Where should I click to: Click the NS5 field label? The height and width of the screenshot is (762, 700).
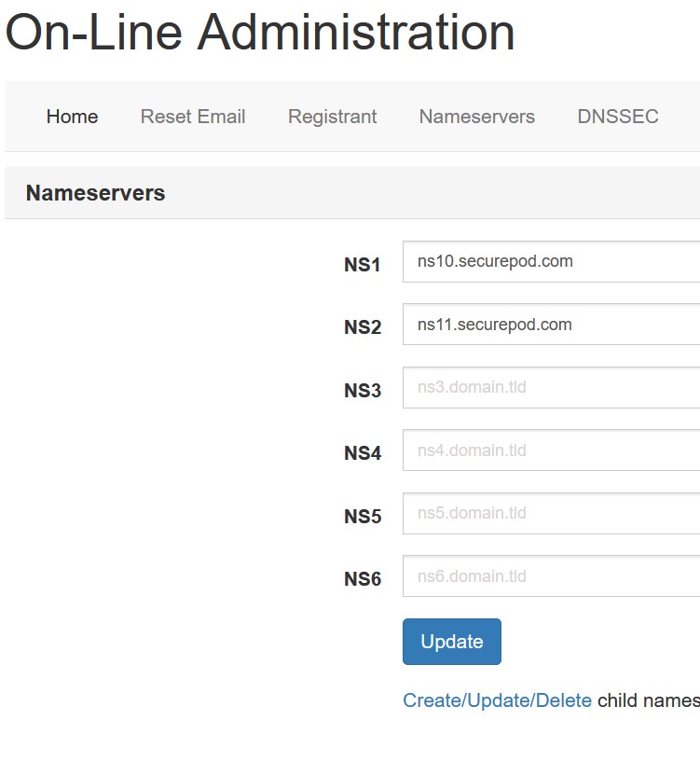click(363, 516)
